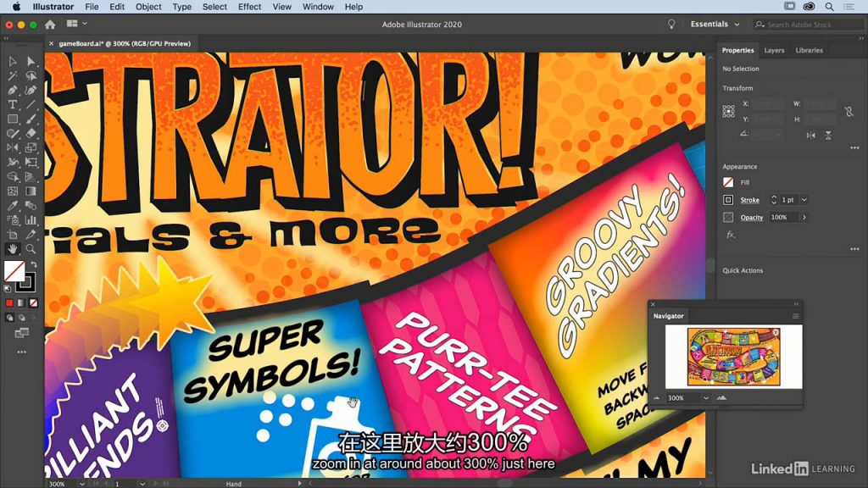Open the Object menu
The width and height of the screenshot is (868, 488).
tap(148, 7)
